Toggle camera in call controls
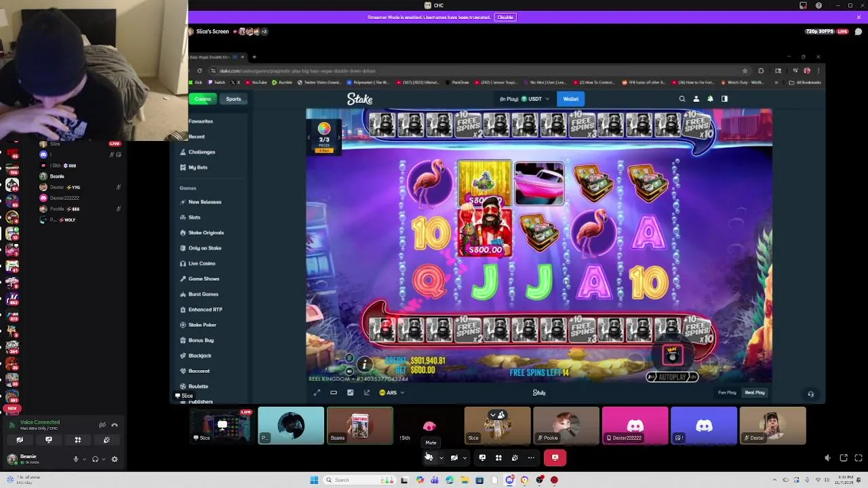 (x=454, y=457)
